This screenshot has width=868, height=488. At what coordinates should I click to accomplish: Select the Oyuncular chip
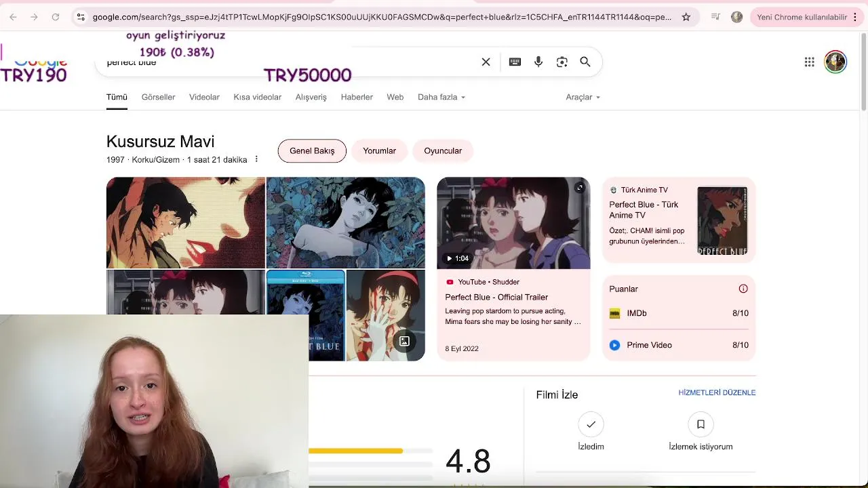(x=443, y=151)
